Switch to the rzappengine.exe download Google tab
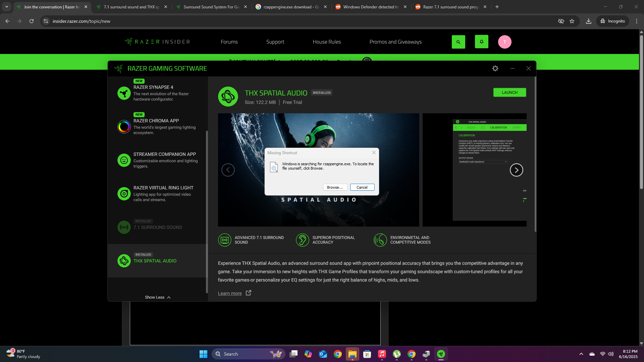 click(x=291, y=7)
